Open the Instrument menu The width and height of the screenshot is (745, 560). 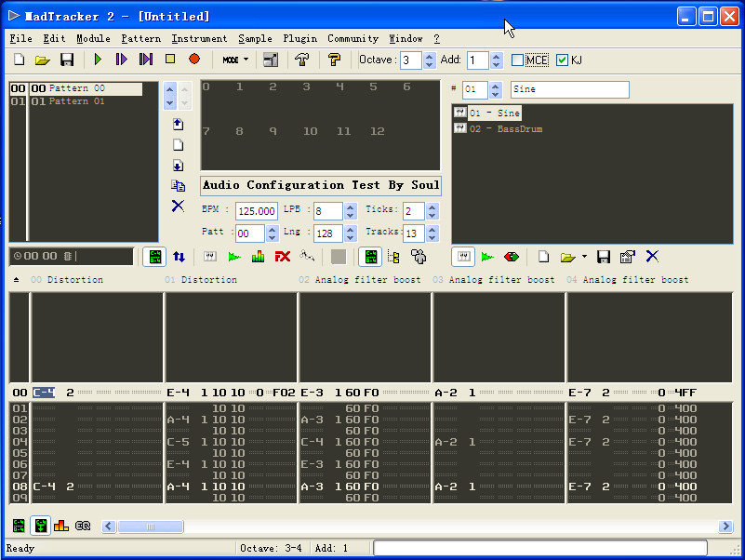[x=199, y=38]
